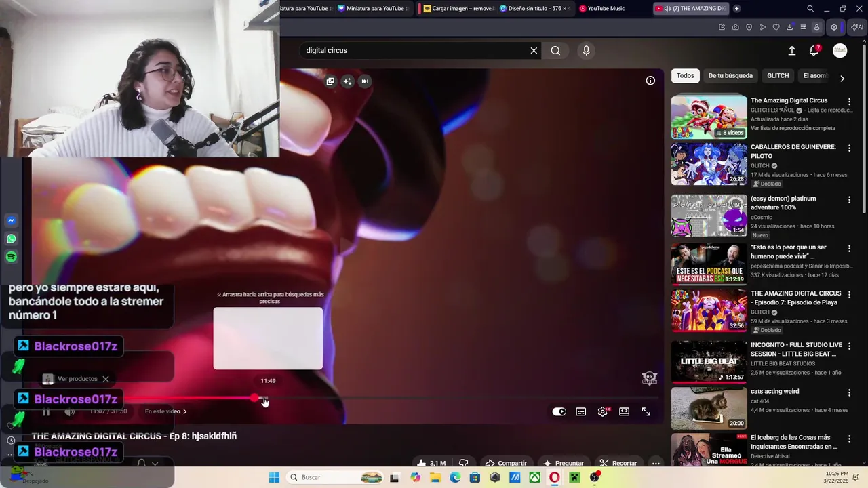Viewport: 868px width, 488px height.
Task: Pause the video
Action: pos(46,411)
